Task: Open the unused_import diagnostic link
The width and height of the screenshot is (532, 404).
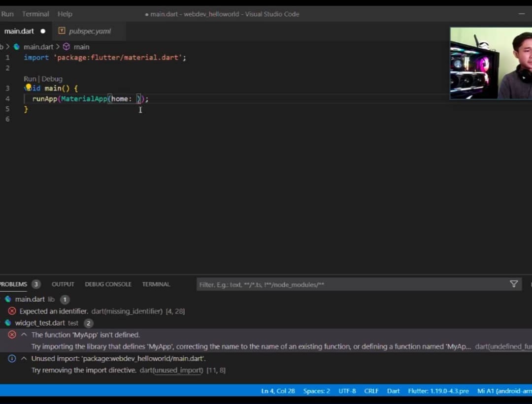Action: (x=177, y=370)
